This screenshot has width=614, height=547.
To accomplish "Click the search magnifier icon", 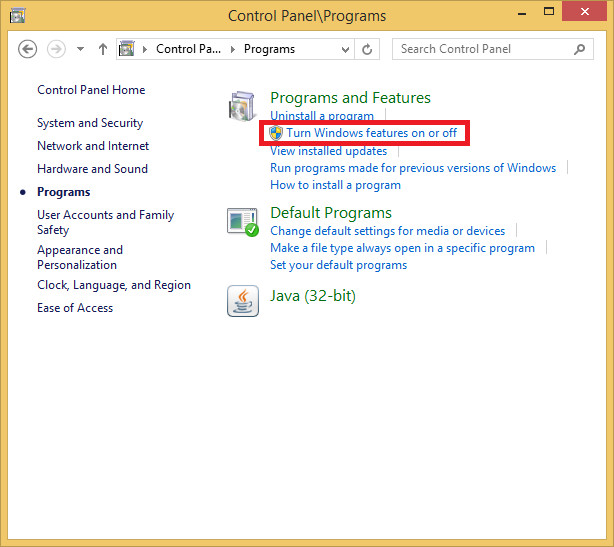I will (580, 49).
